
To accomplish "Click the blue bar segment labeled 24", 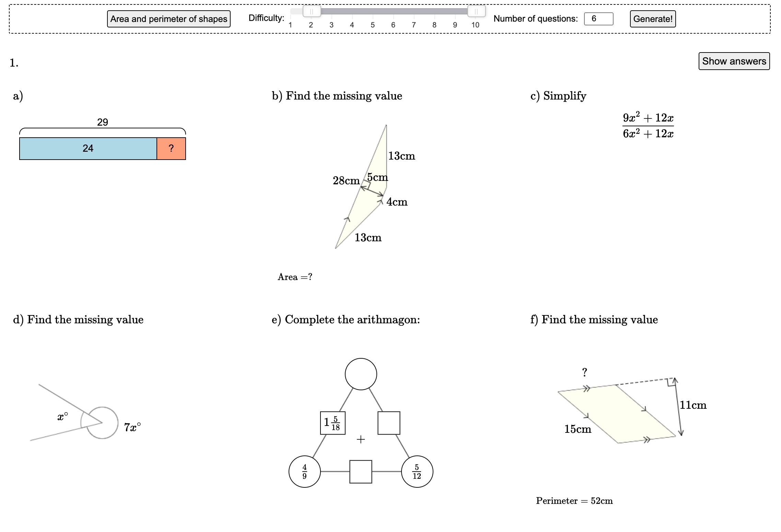I will click(x=88, y=149).
